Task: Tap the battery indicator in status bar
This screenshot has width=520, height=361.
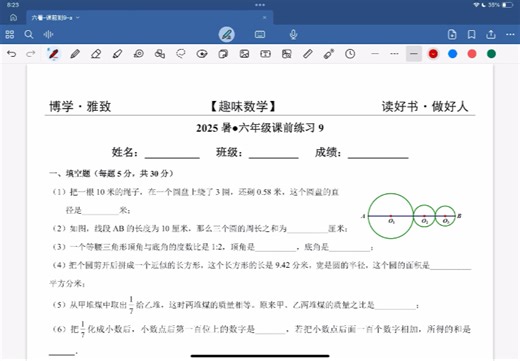Action: [x=508, y=5]
